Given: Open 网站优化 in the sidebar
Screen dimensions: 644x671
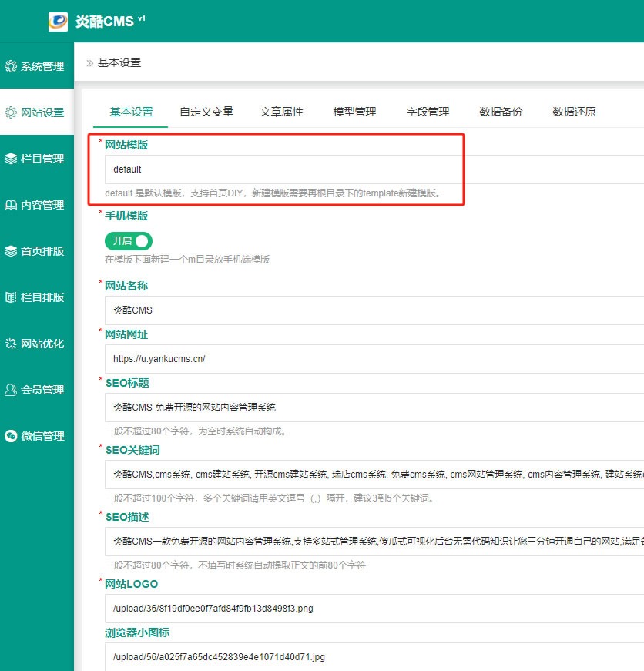Looking at the screenshot, I should pyautogui.click(x=37, y=344).
